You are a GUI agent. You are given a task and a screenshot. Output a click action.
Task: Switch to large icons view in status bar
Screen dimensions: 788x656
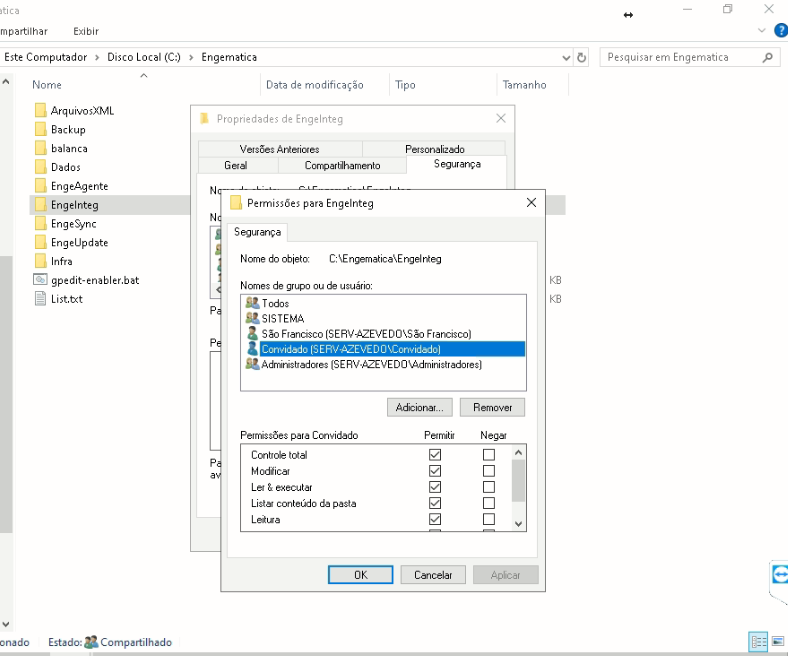point(778,642)
